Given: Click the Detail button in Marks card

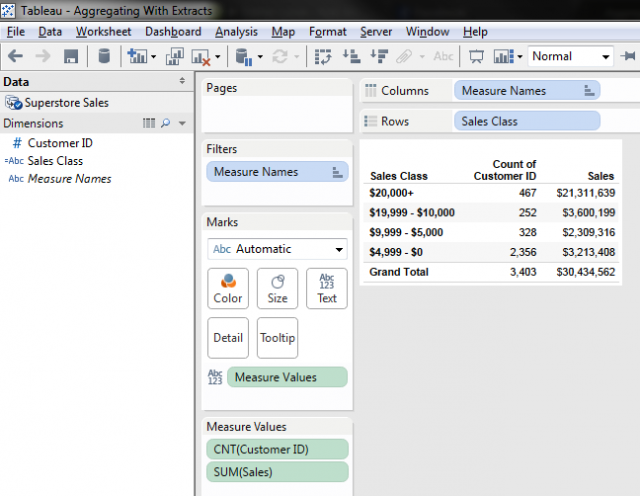Looking at the screenshot, I should [228, 338].
